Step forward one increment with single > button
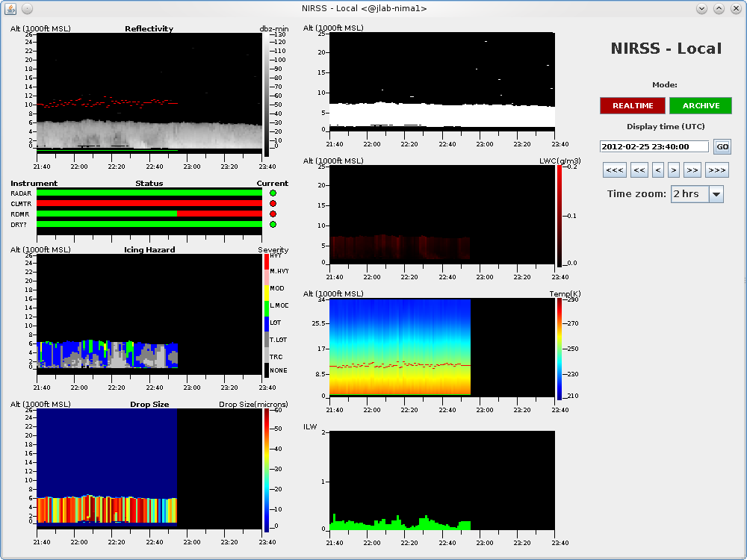This screenshot has width=747, height=560. (x=673, y=170)
